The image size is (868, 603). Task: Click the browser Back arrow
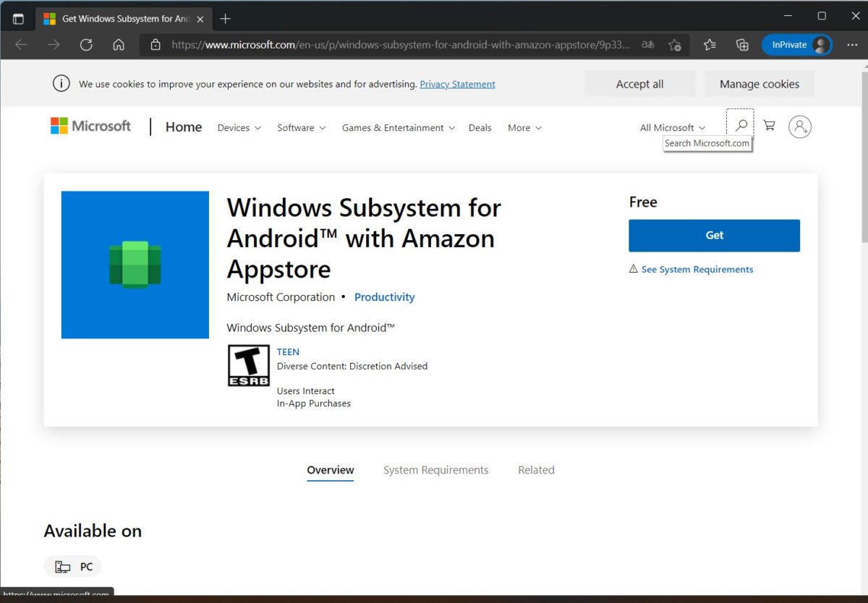coord(21,45)
